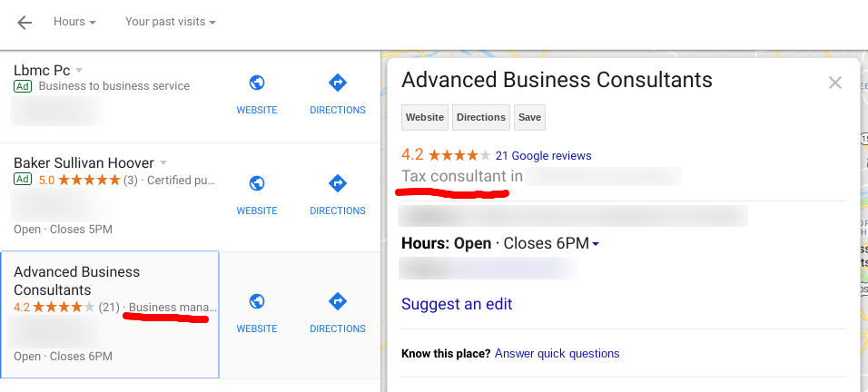Close the Advanced Business Consultants panel

click(x=835, y=83)
